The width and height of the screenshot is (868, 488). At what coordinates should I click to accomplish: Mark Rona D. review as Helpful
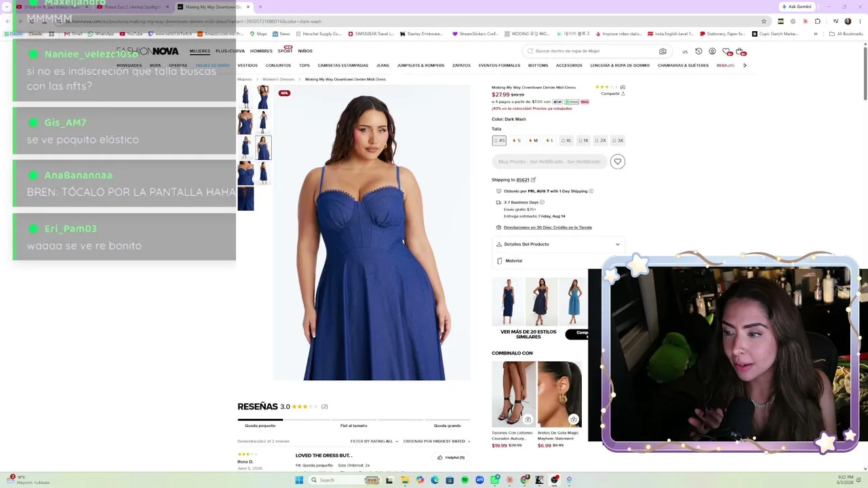(452, 457)
